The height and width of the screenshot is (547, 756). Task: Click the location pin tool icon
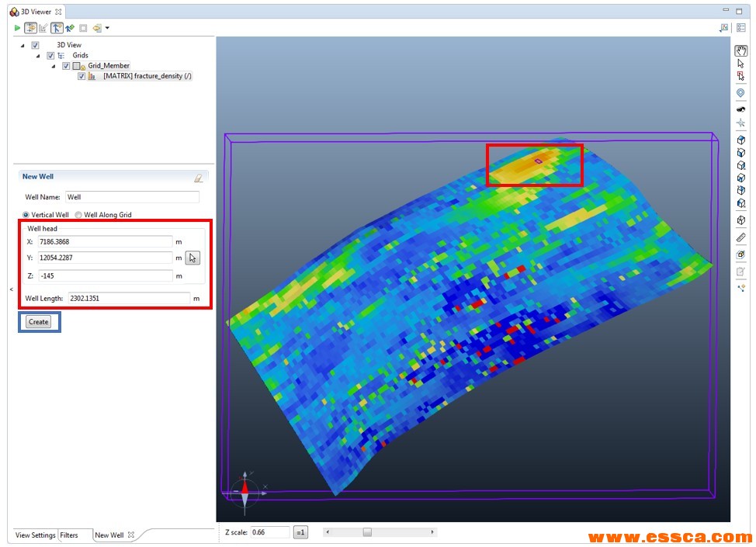click(740, 93)
